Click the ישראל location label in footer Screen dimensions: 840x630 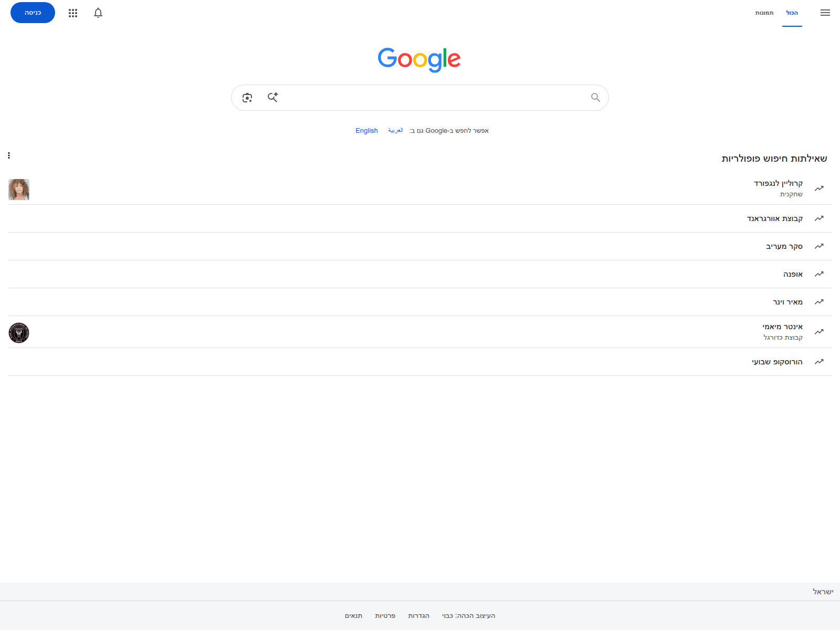click(823, 592)
